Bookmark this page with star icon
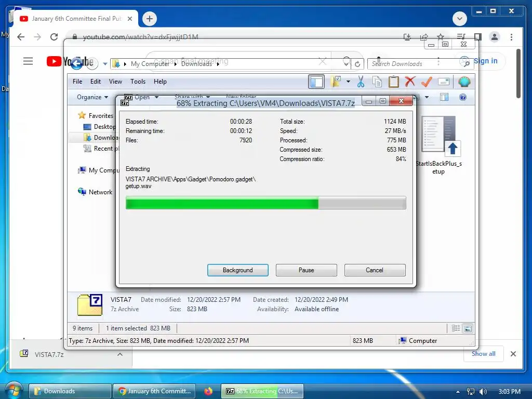Screen dimensions: 532x399 pos(441,37)
